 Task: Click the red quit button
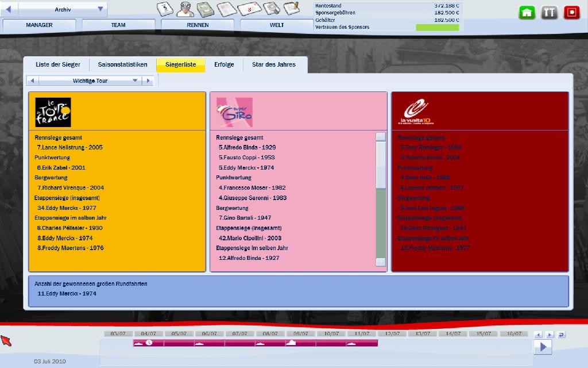(571, 13)
